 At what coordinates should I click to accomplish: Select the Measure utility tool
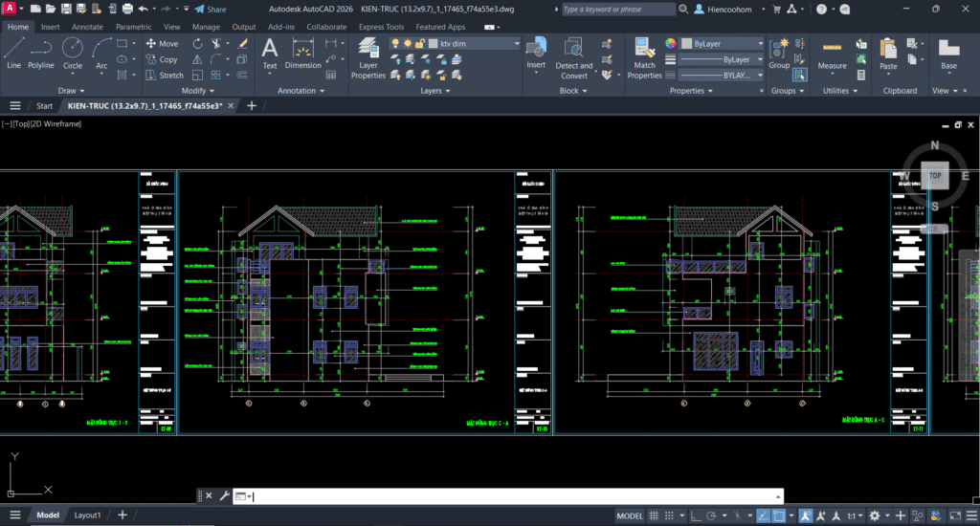tap(832, 54)
